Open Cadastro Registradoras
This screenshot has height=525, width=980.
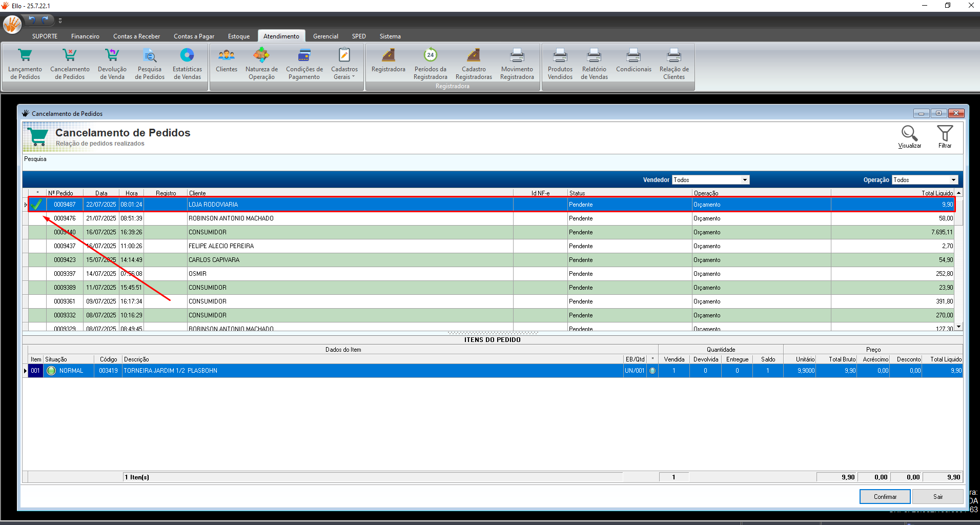pyautogui.click(x=474, y=64)
